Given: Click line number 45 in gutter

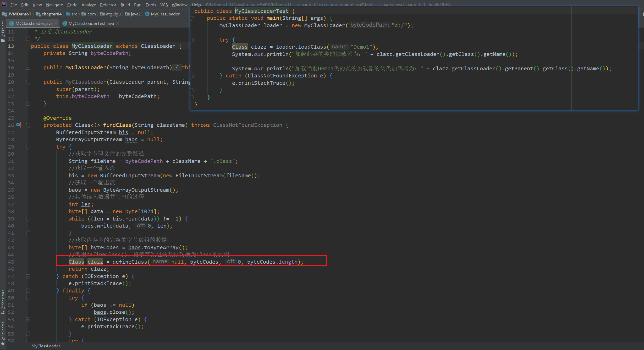Looking at the screenshot, I should [11, 262].
